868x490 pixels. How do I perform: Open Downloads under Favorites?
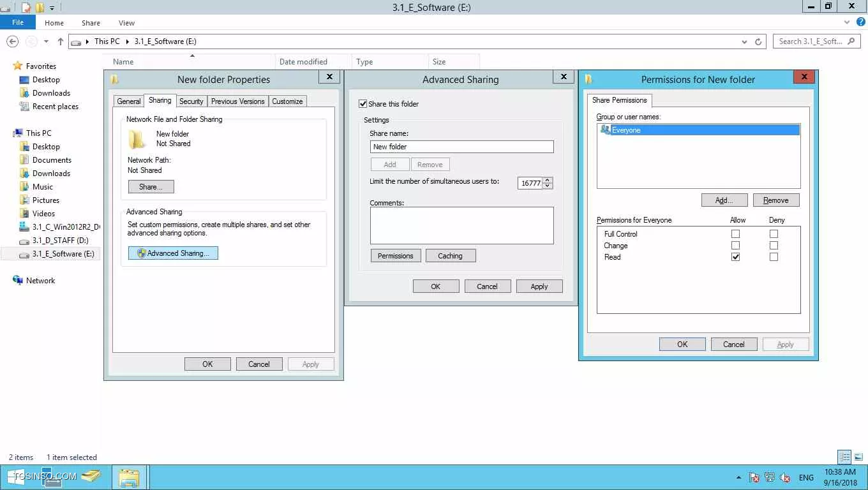click(x=51, y=93)
